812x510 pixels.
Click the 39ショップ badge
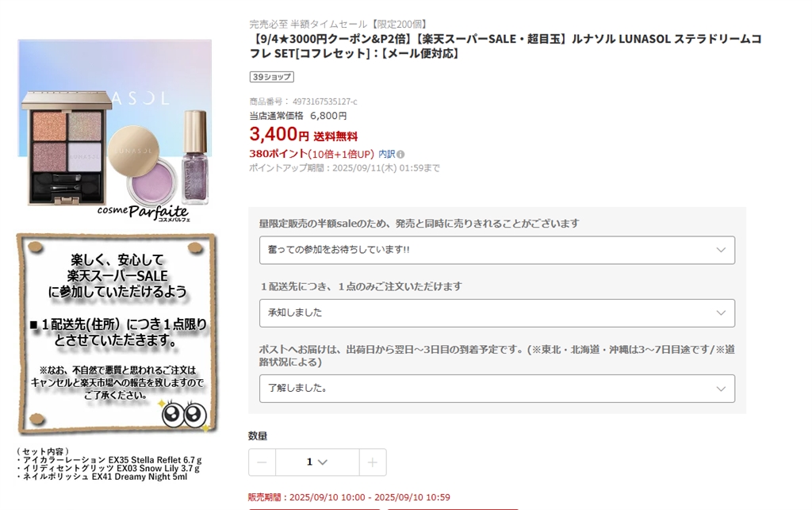272,77
